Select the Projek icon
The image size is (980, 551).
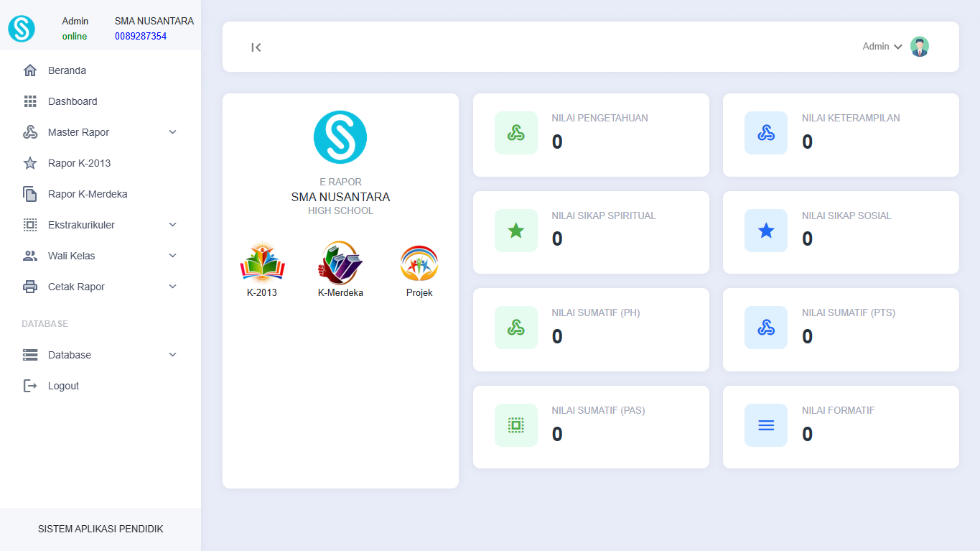[419, 263]
